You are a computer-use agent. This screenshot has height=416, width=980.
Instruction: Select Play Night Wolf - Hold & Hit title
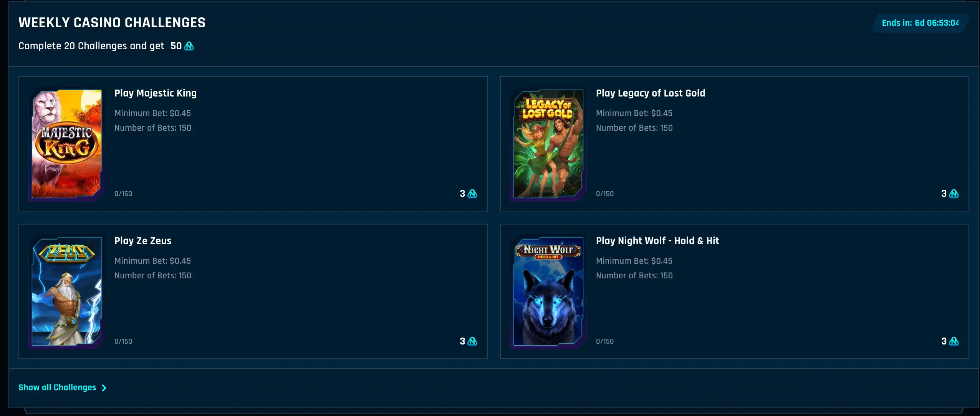point(657,241)
